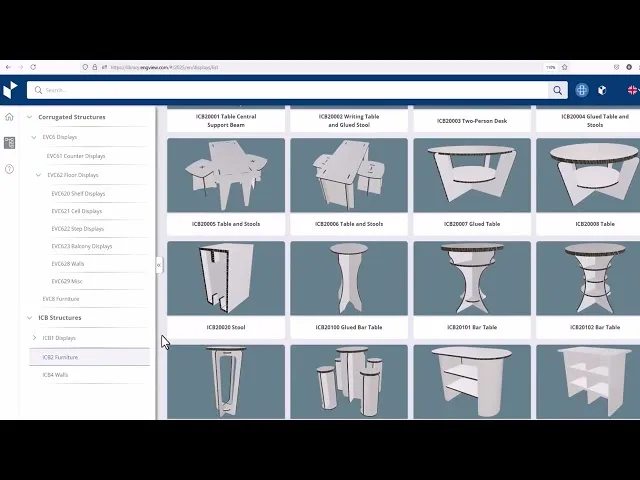Expand the ICB1 Displays node
The width and height of the screenshot is (640, 480).
[x=34, y=338]
